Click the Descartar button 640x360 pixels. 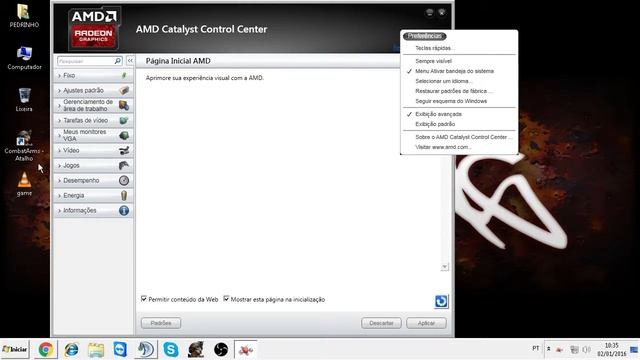[381, 323]
